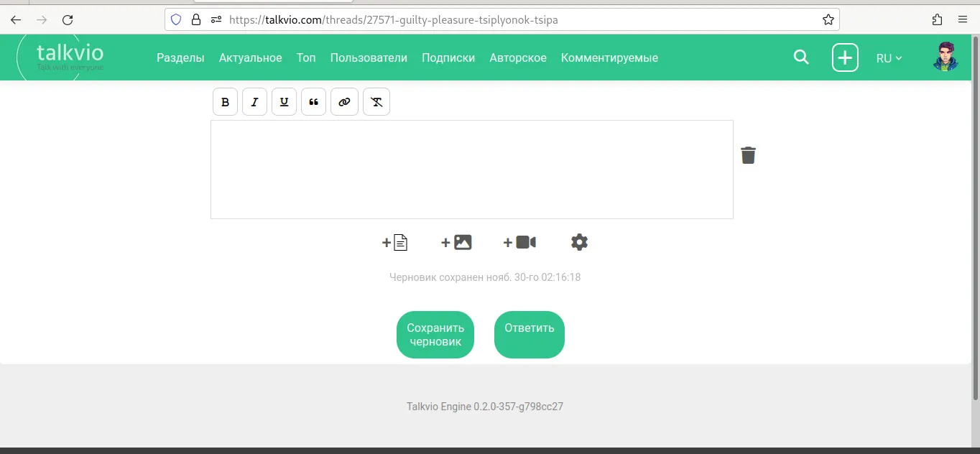Click the page vertical scrollbar

tap(975, 217)
